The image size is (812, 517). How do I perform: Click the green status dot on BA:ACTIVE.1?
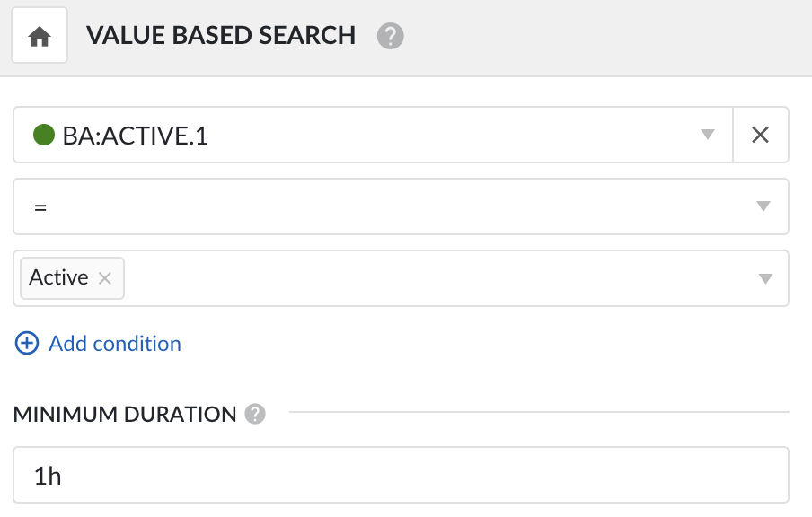[x=45, y=134]
